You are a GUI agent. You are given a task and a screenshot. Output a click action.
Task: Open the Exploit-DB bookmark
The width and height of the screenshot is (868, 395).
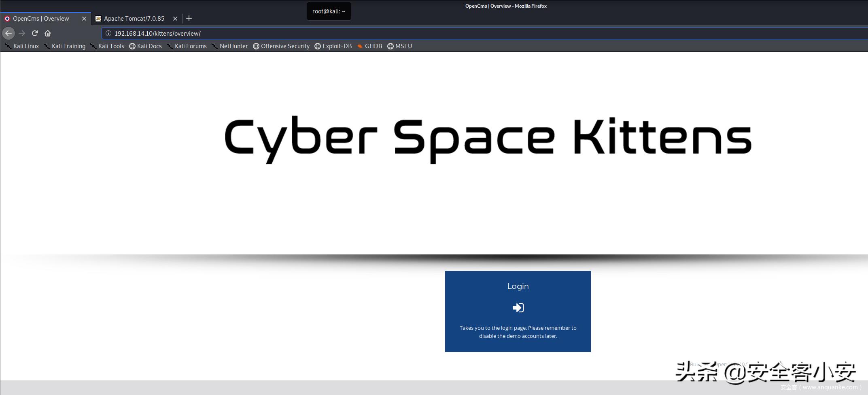[x=333, y=46]
